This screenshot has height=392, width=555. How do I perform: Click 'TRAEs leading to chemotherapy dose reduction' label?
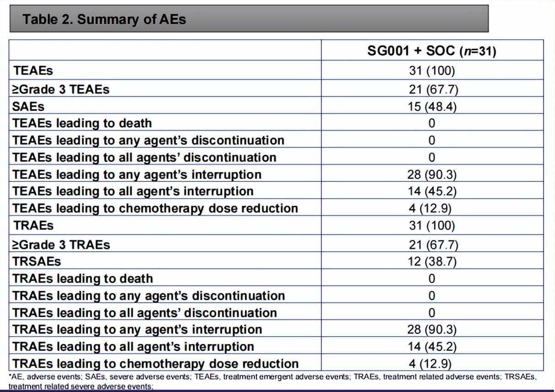click(x=156, y=364)
